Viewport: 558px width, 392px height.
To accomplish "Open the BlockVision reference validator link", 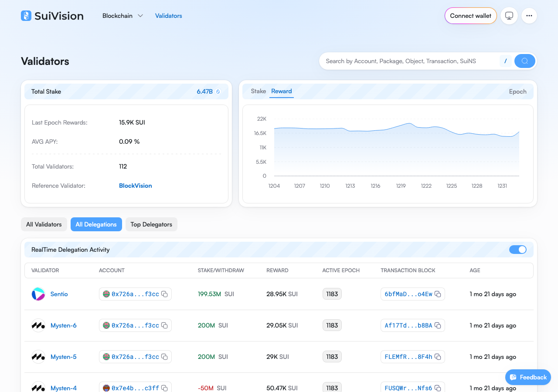I will 136,186.
